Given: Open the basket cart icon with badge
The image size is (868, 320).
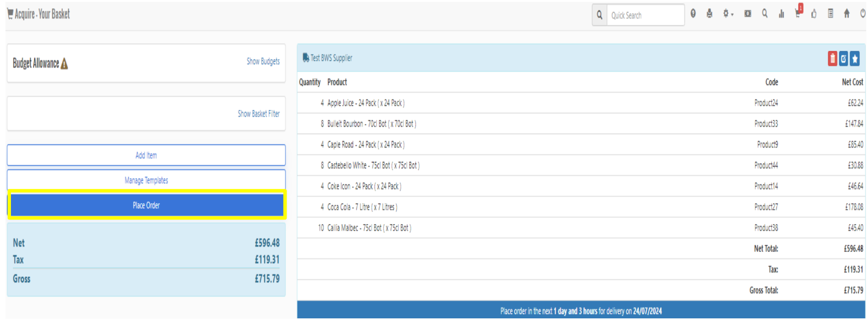Looking at the screenshot, I should pos(798,14).
